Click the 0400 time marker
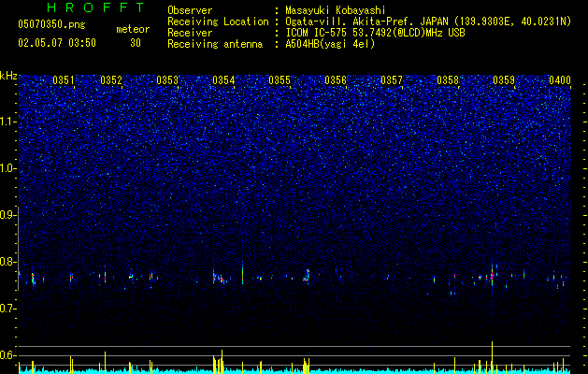588x374 pixels. (560, 80)
